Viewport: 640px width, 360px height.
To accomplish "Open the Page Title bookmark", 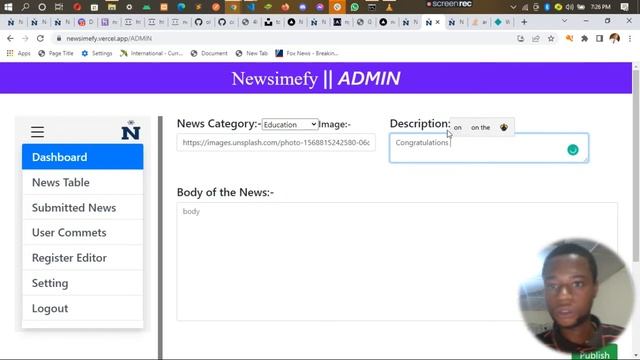I will 56,53.
